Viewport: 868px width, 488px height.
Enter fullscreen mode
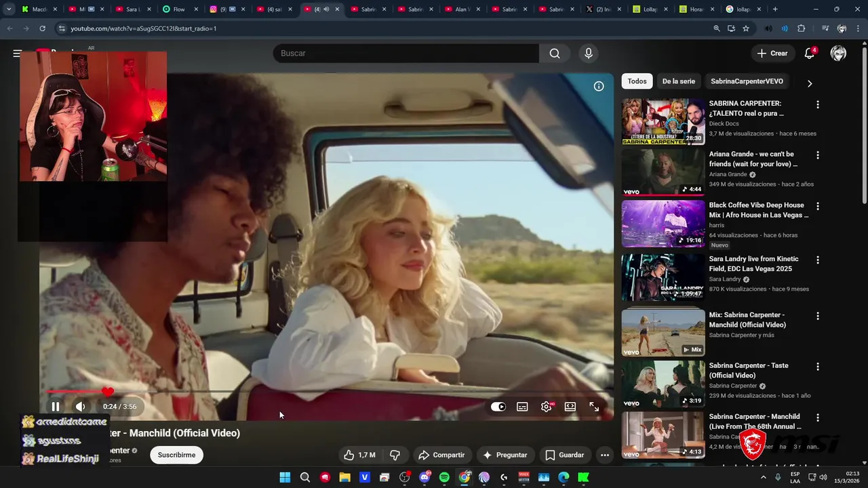(594, 407)
